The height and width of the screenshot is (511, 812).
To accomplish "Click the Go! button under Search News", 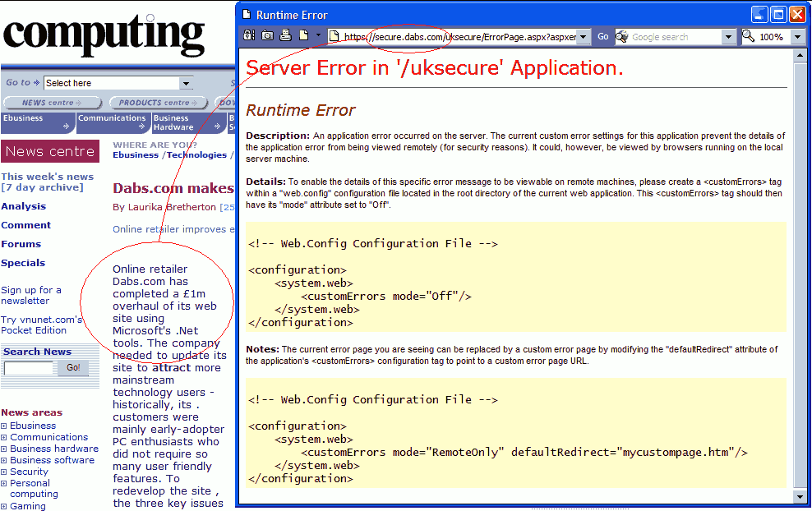I will pos(73,367).
